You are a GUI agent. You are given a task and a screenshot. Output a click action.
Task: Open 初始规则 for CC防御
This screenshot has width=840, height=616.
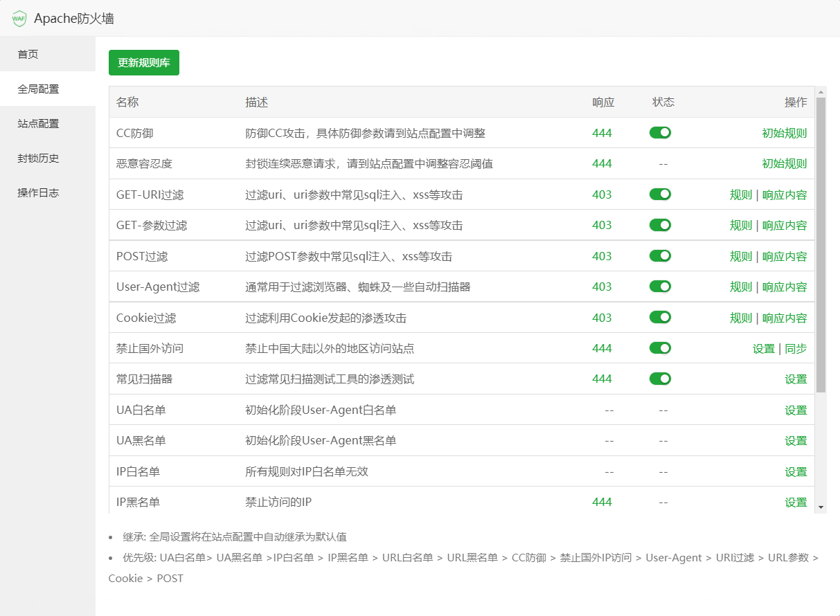click(x=785, y=133)
